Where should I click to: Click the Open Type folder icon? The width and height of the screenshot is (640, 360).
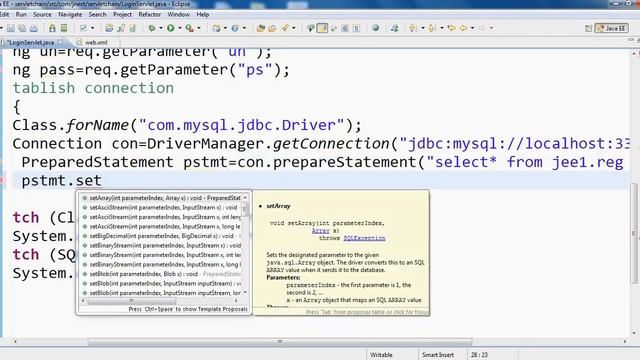(260, 28)
